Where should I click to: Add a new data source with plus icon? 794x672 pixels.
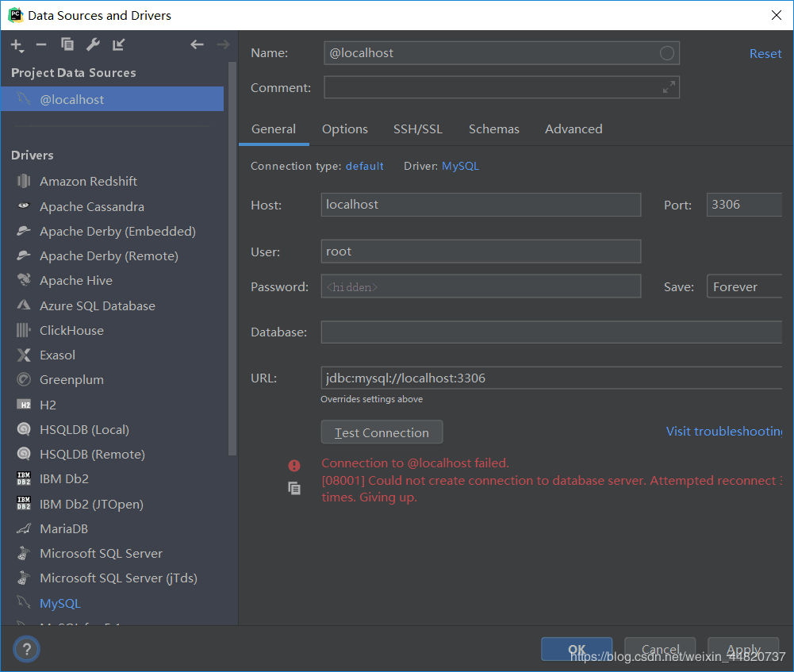click(17, 45)
